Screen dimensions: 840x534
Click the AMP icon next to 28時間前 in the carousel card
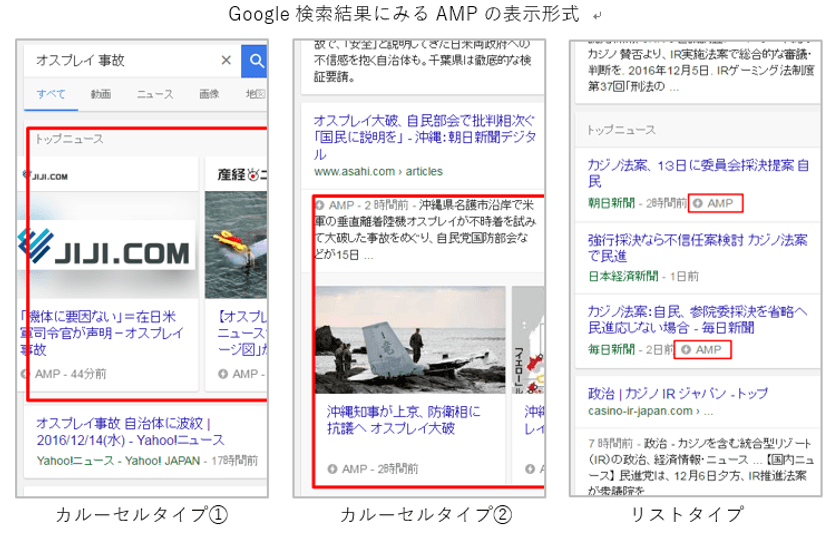pyautogui.click(x=332, y=469)
